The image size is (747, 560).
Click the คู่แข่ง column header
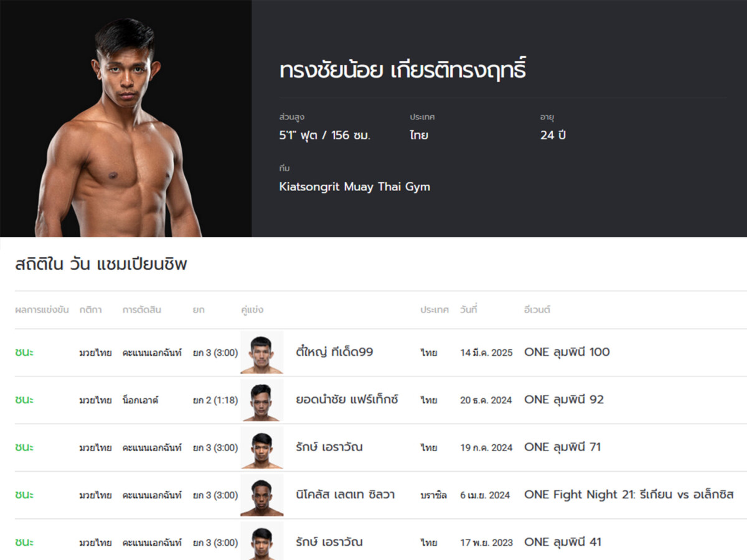click(x=252, y=310)
